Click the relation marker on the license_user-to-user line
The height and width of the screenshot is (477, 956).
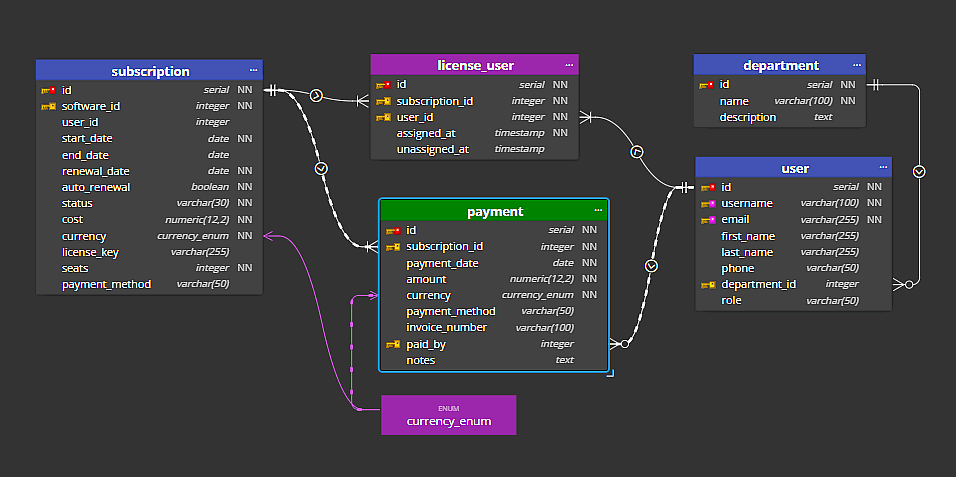coord(637,152)
